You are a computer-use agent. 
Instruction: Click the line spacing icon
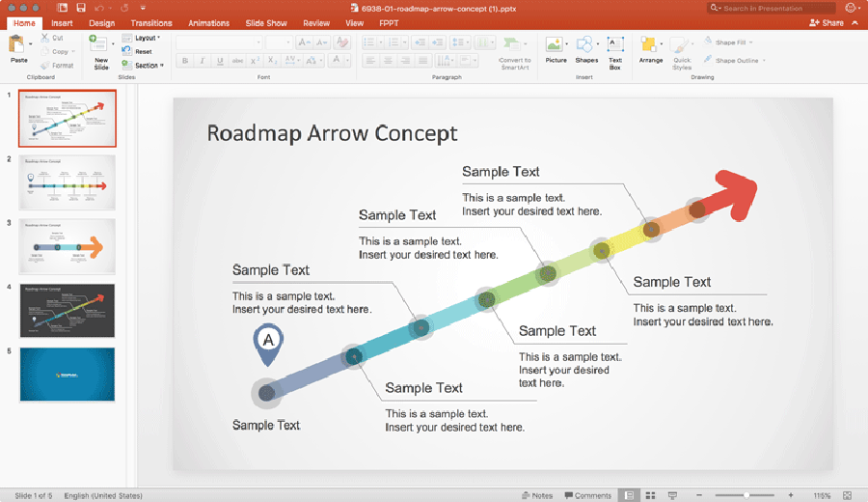pos(458,42)
